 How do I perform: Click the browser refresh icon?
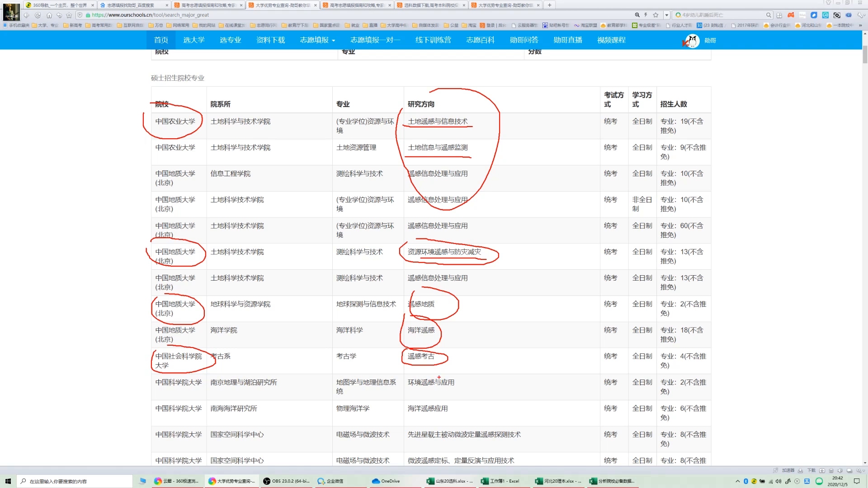(x=38, y=15)
